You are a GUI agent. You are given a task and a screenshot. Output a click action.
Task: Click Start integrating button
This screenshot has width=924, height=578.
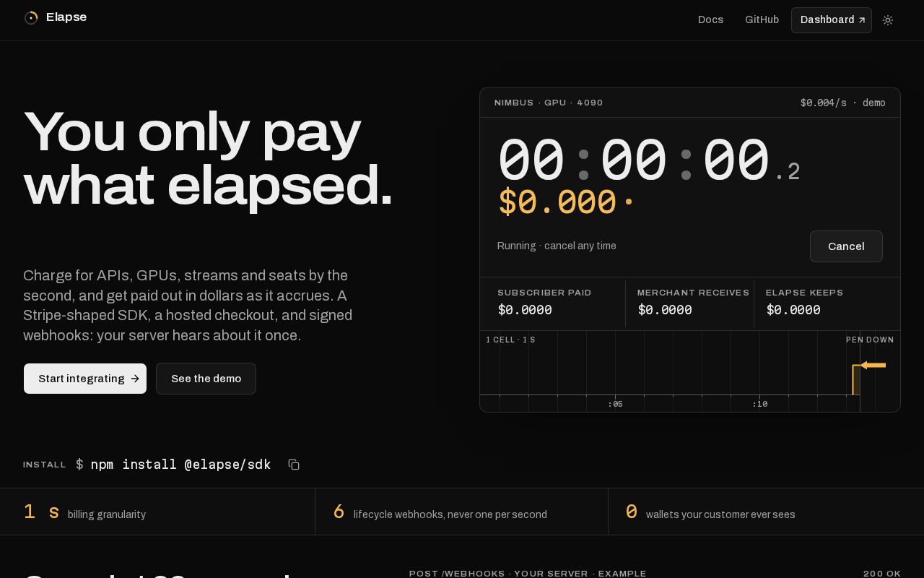click(85, 379)
